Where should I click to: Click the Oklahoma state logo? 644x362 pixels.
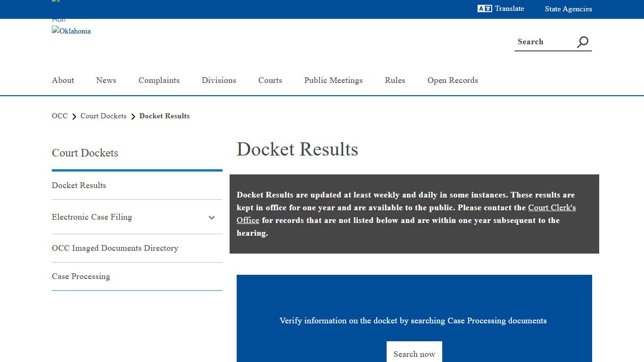[x=71, y=31]
